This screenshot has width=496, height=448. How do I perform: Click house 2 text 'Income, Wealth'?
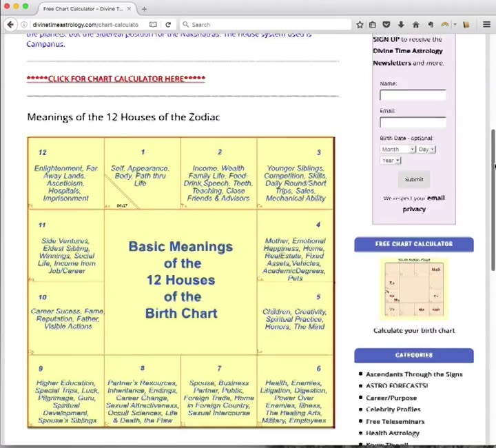click(218, 168)
